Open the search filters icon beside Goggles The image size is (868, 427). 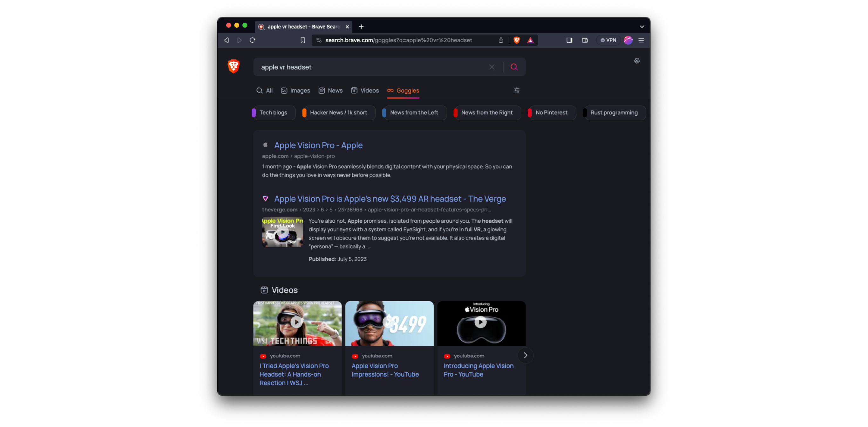click(517, 90)
